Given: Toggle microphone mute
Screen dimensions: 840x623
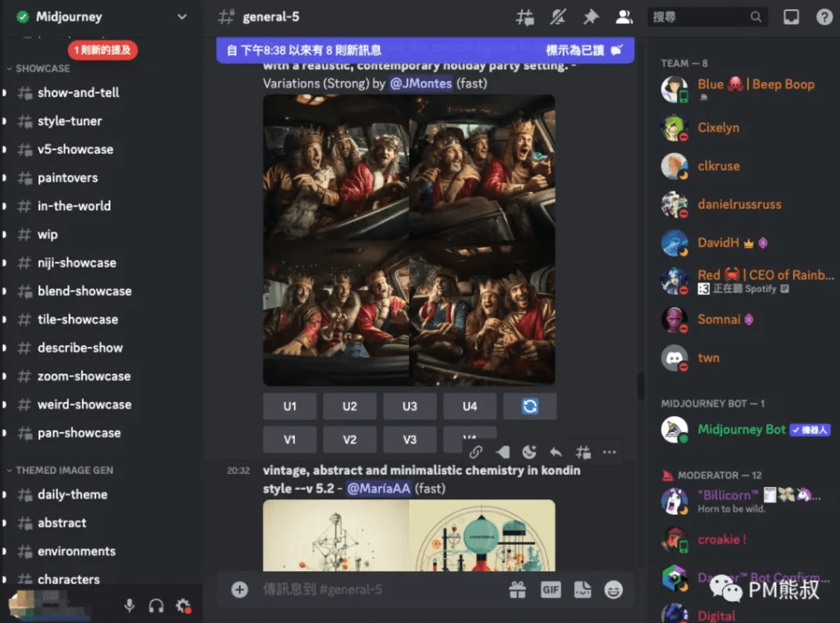Looking at the screenshot, I should point(130,605).
